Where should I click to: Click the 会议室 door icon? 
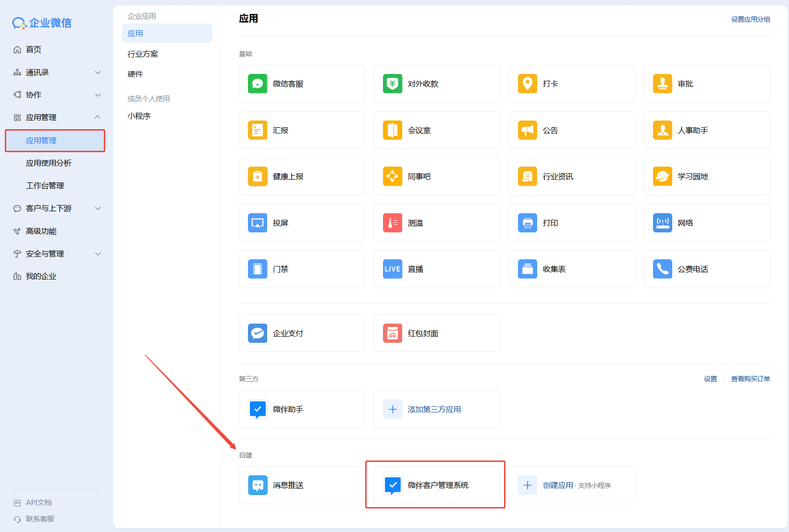point(393,130)
